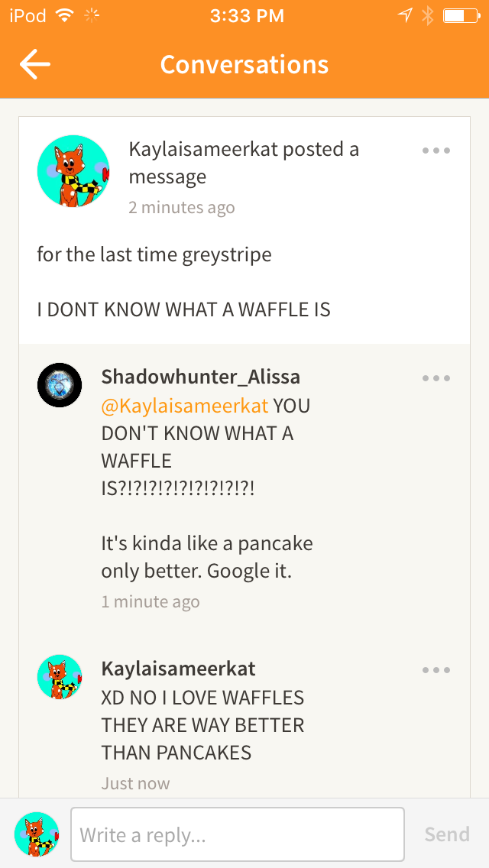Tap the Bluetooth icon in status bar
Screen dimensions: 489x868
click(x=427, y=16)
